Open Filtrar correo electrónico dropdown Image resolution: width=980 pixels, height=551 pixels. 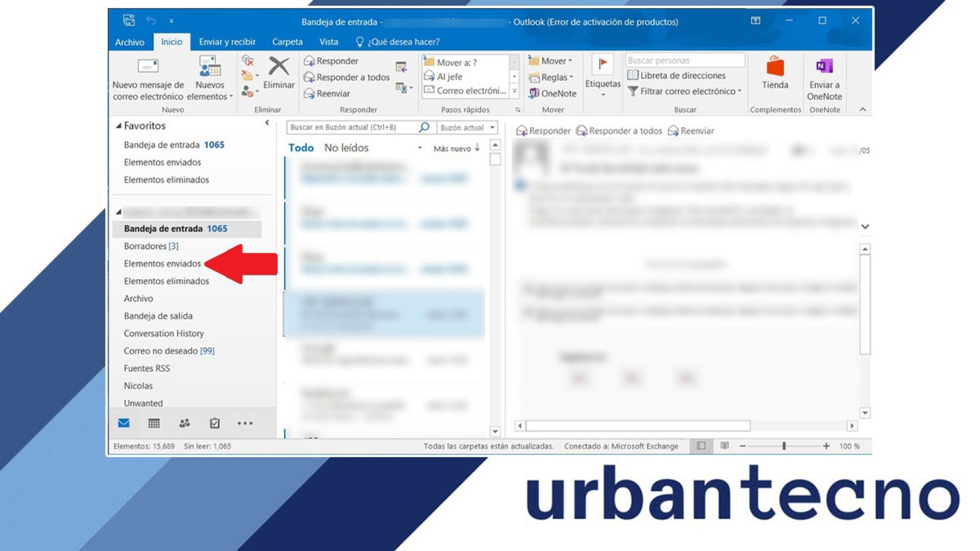tap(684, 91)
